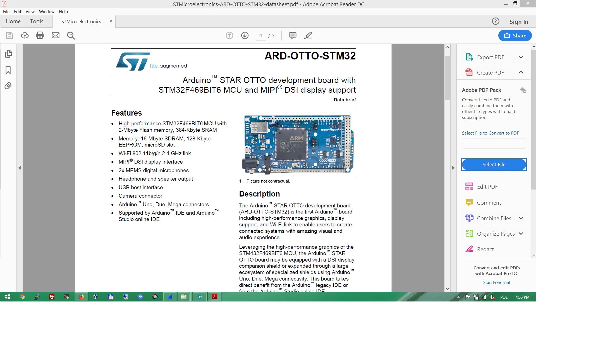Switch to the Tools tab
593x364 pixels.
tap(37, 21)
